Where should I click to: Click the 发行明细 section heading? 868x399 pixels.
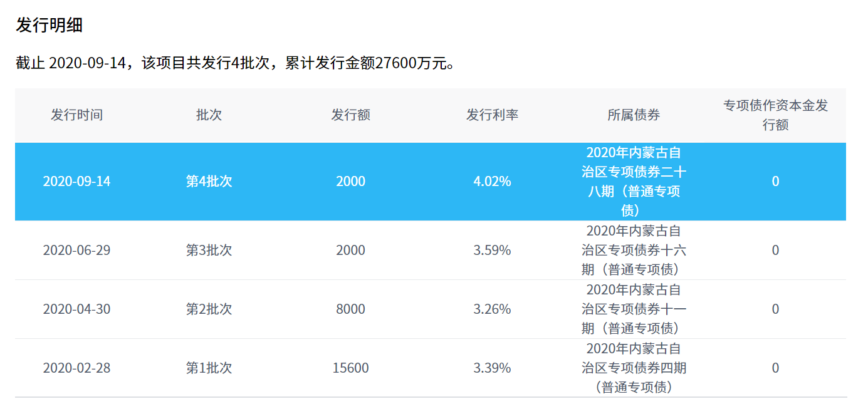pos(50,25)
